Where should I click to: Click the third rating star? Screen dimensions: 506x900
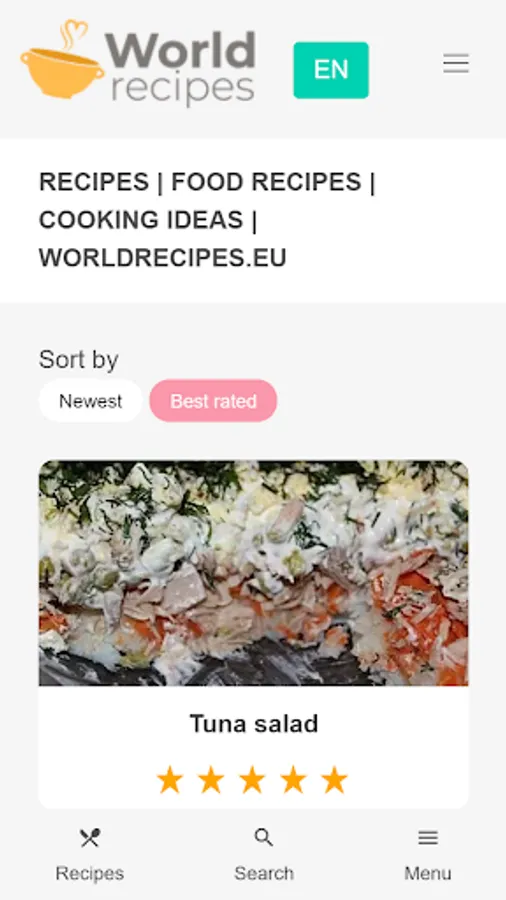point(252,781)
